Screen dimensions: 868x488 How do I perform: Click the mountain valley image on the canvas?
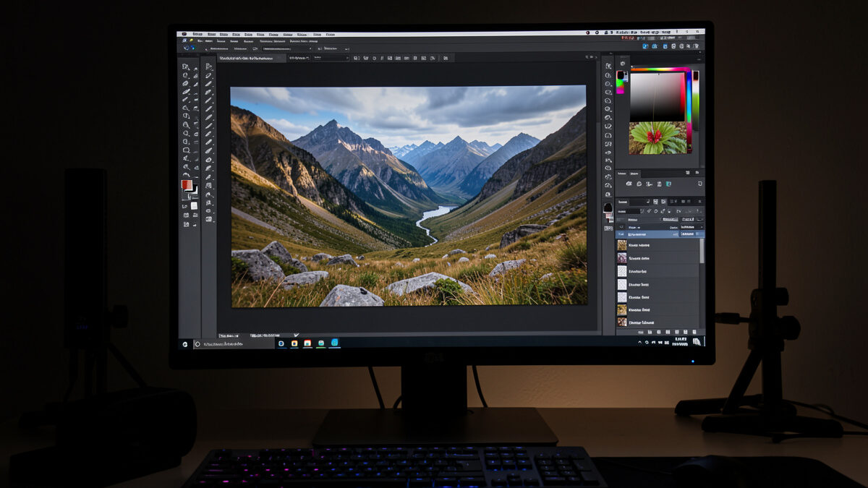tap(408, 195)
